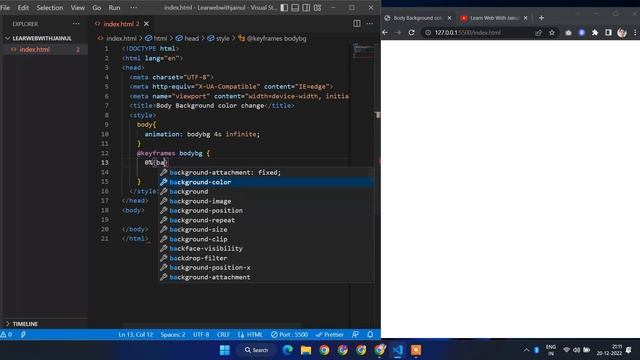The image size is (640, 360).
Task: Close the Body Background browser tab
Action: (x=449, y=18)
